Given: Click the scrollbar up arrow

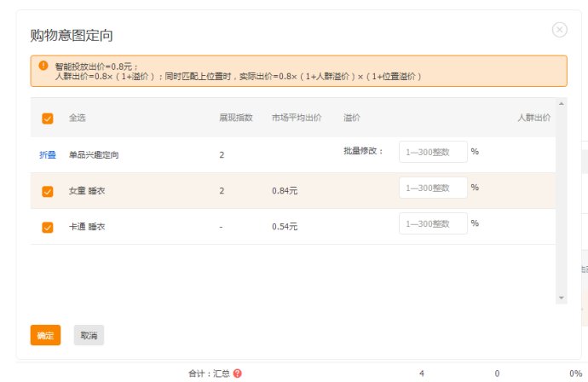Looking at the screenshot, I should [x=562, y=103].
